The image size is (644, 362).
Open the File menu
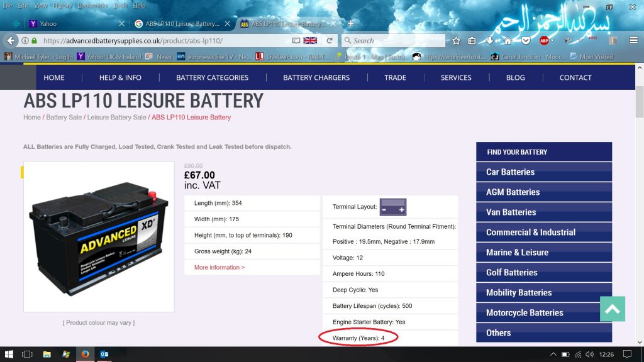coord(8,5)
